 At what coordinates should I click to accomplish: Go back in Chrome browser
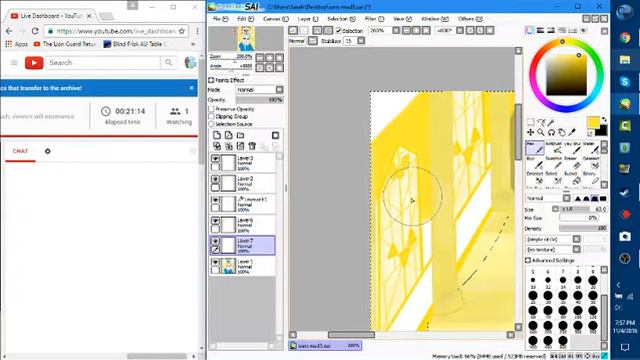pyautogui.click(x=9, y=31)
